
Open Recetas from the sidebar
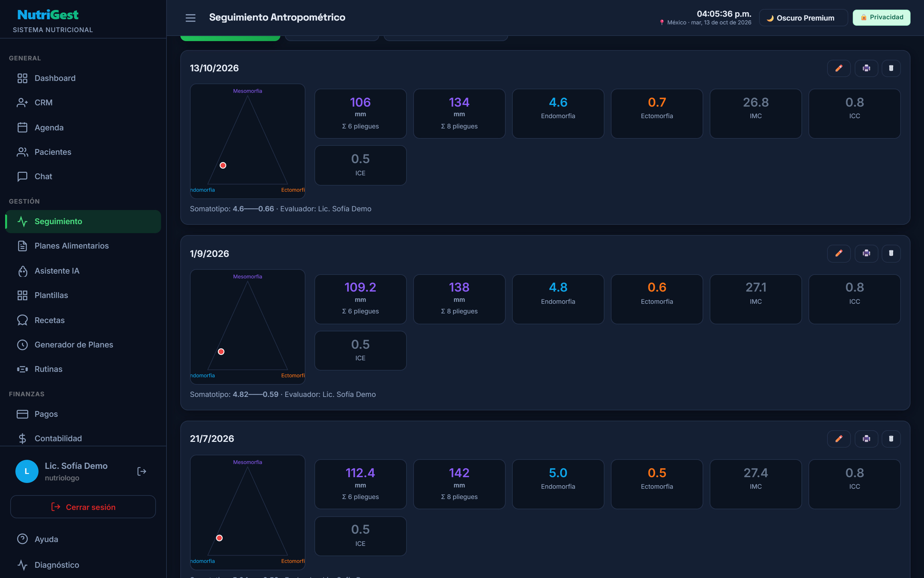tap(83, 320)
